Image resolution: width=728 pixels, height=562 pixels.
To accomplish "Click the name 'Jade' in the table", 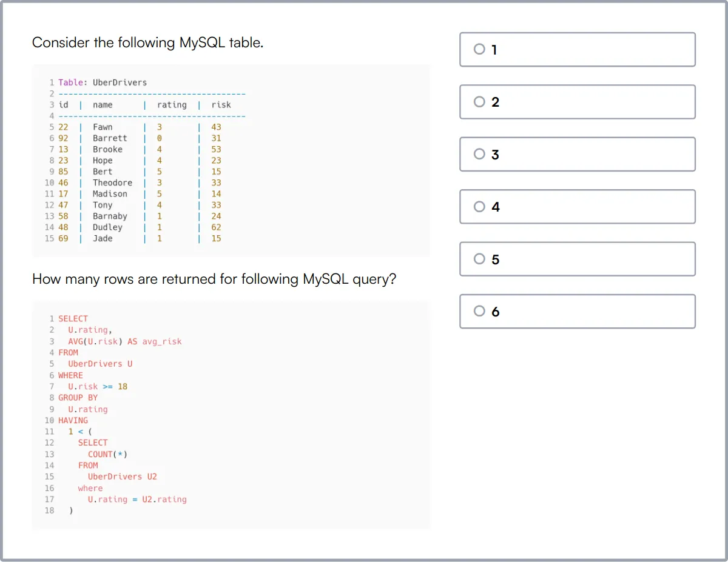I will [103, 238].
